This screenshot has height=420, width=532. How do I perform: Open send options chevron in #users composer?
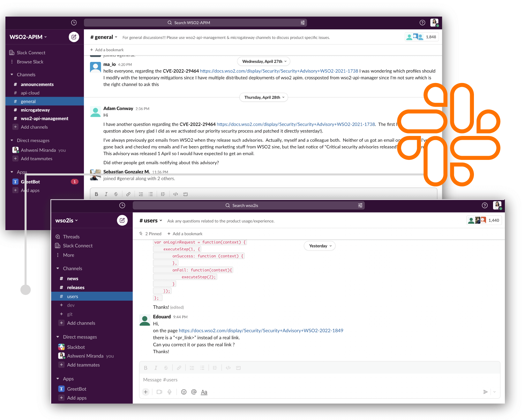click(x=494, y=392)
